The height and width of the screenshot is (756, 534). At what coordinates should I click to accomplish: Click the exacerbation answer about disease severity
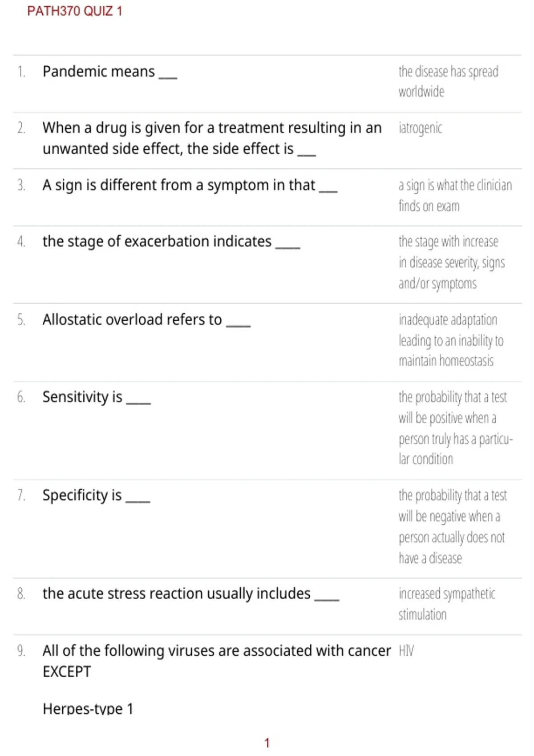click(451, 262)
